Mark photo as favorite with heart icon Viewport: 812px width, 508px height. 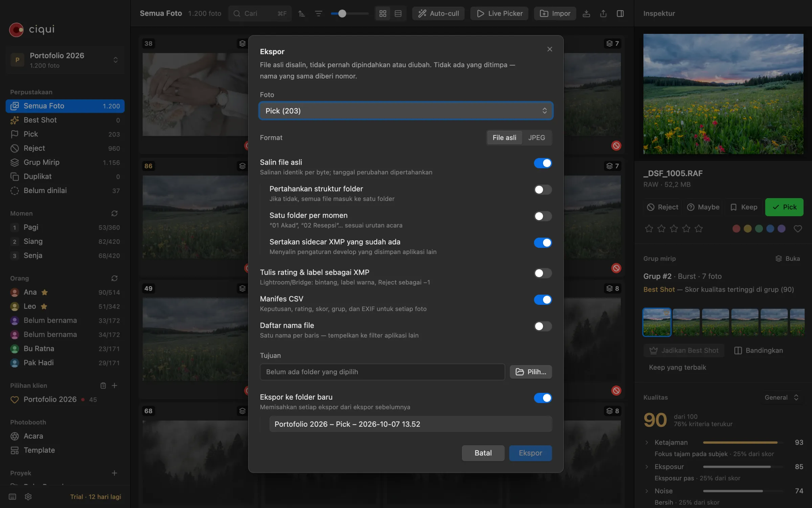coord(797,229)
